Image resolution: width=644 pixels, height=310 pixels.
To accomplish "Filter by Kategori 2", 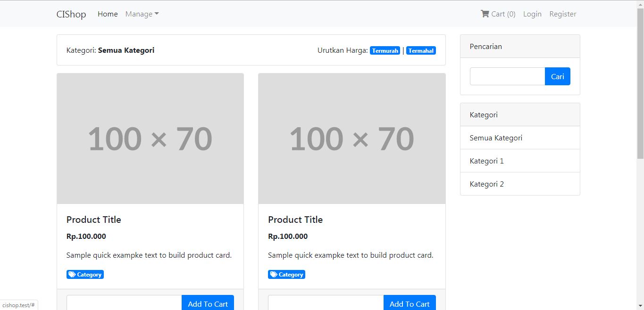I will [486, 184].
